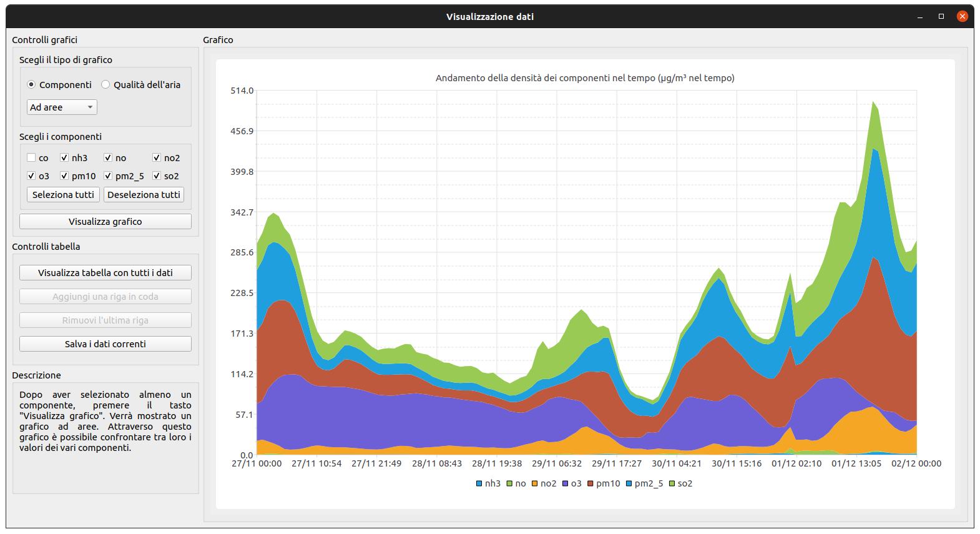
Task: Click the x-axis label 27/11 10:54
Action: (x=316, y=463)
